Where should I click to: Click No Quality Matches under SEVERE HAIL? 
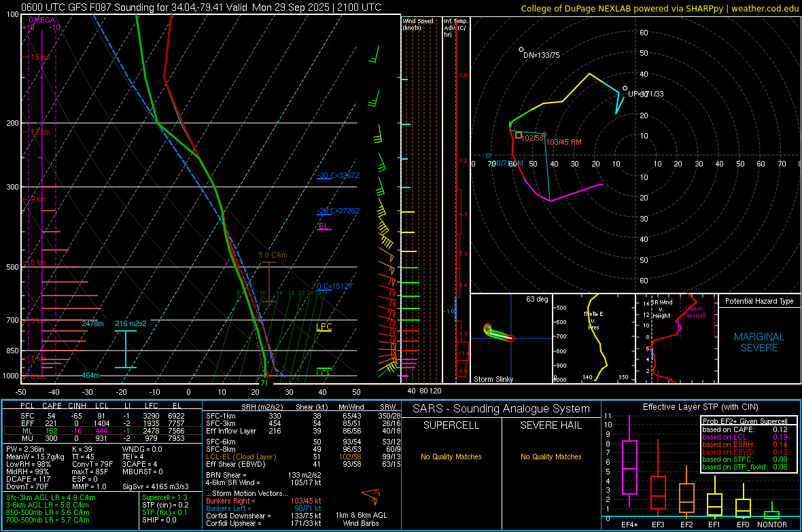(551, 457)
